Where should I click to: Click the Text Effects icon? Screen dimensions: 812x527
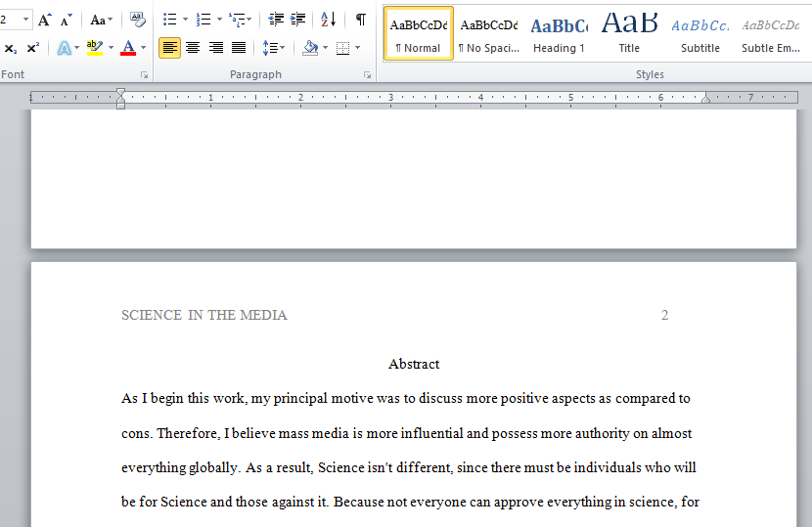(65, 48)
